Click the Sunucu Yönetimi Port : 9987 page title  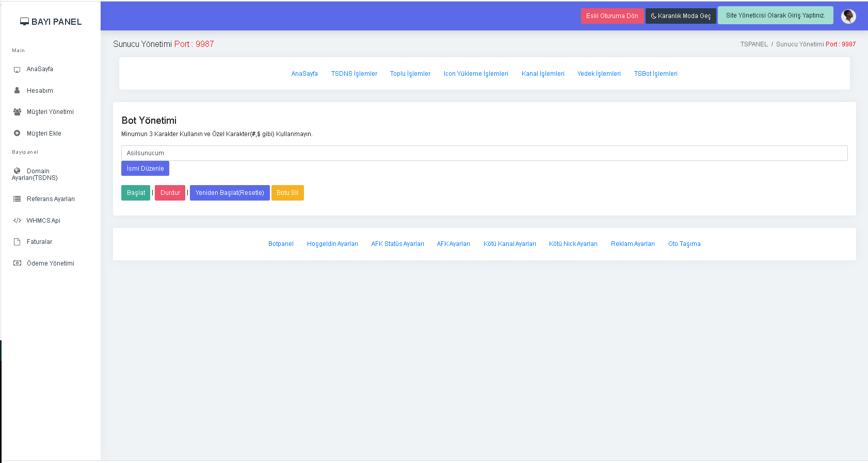click(x=164, y=44)
